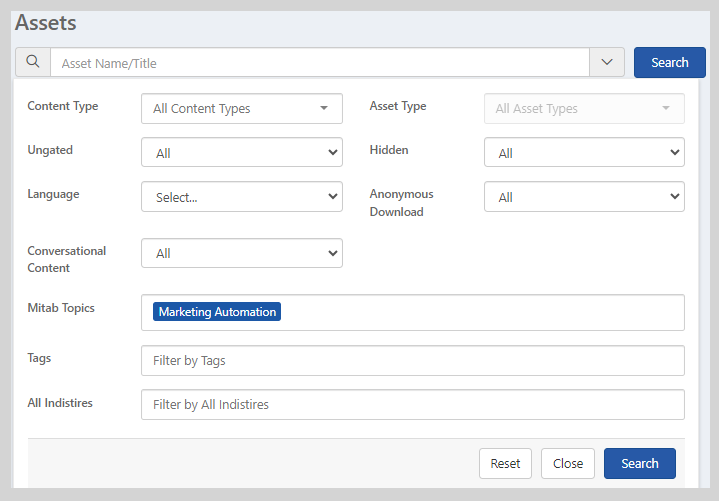This screenshot has width=719, height=501.
Task: Click the magnifying glass search icon
Action: click(x=33, y=62)
